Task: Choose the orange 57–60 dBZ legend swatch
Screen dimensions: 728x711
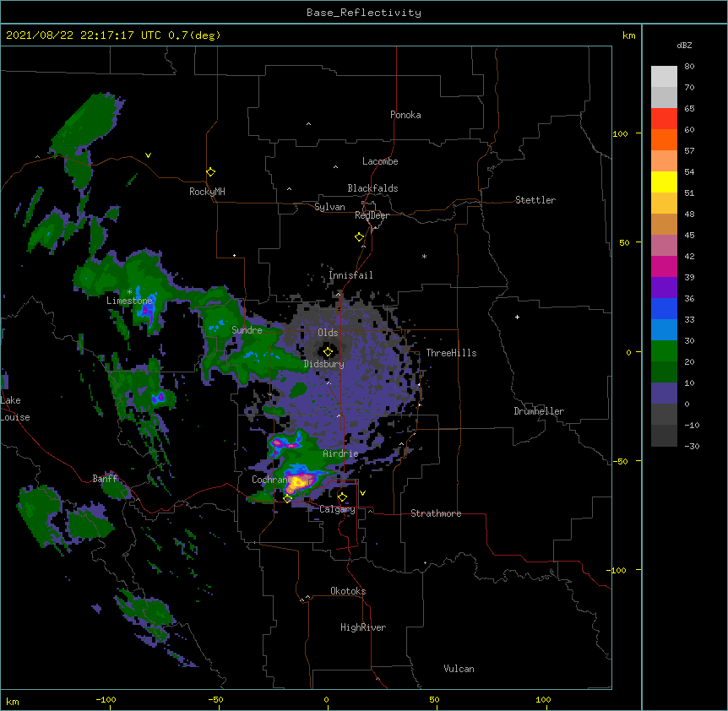Action: click(x=664, y=139)
